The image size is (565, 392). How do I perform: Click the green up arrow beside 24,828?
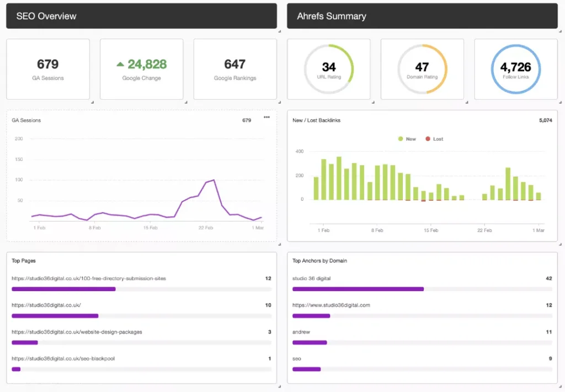(120, 65)
